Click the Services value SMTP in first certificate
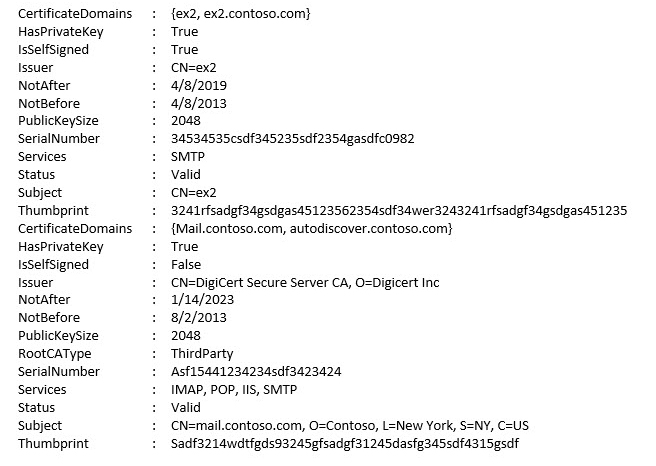 point(188,156)
